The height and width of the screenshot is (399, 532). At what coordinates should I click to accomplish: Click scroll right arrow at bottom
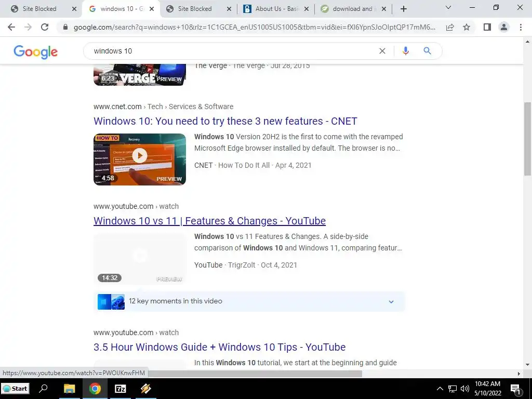pyautogui.click(x=518, y=374)
